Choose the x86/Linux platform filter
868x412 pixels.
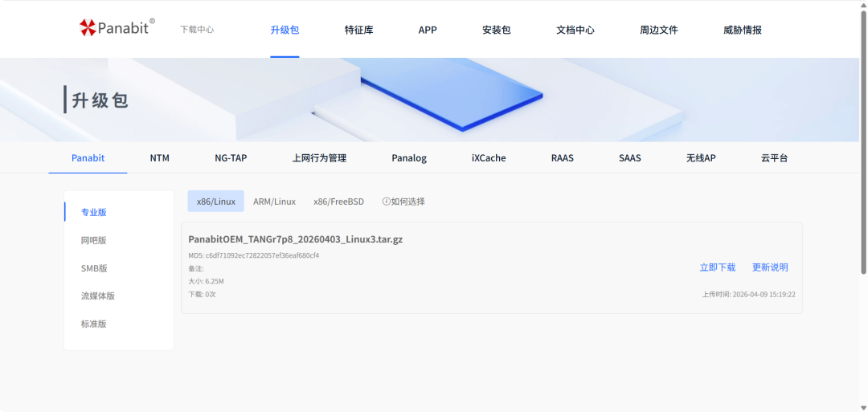click(216, 202)
